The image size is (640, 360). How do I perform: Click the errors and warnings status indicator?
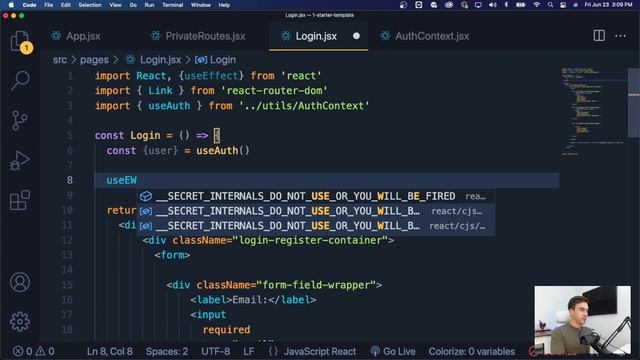[x=33, y=351]
